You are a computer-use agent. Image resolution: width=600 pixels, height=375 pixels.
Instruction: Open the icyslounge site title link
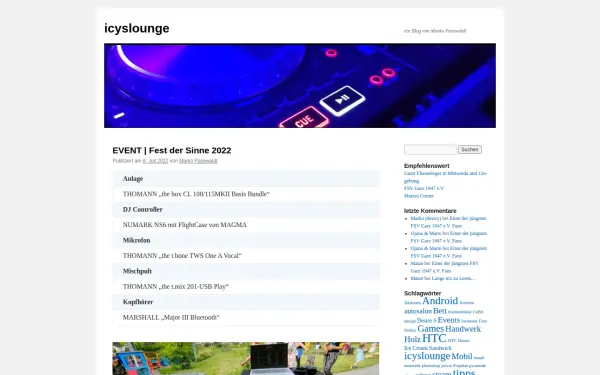[137, 28]
